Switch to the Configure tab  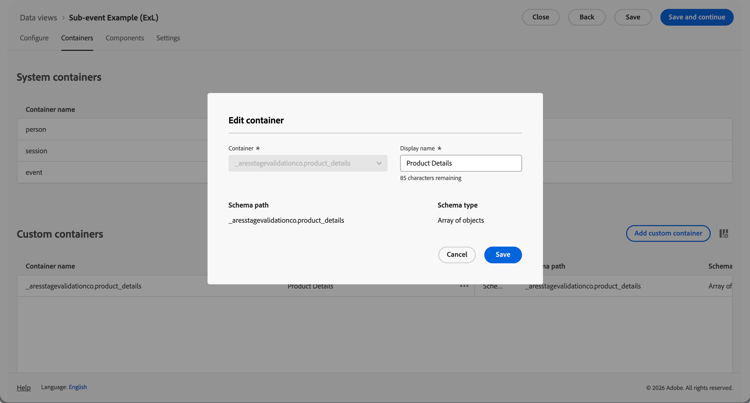[x=34, y=38]
